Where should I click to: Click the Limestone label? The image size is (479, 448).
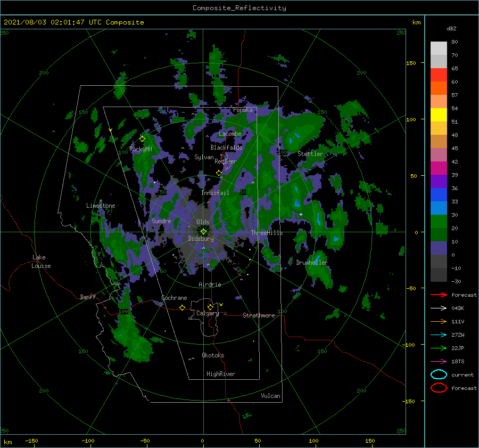coord(101,206)
